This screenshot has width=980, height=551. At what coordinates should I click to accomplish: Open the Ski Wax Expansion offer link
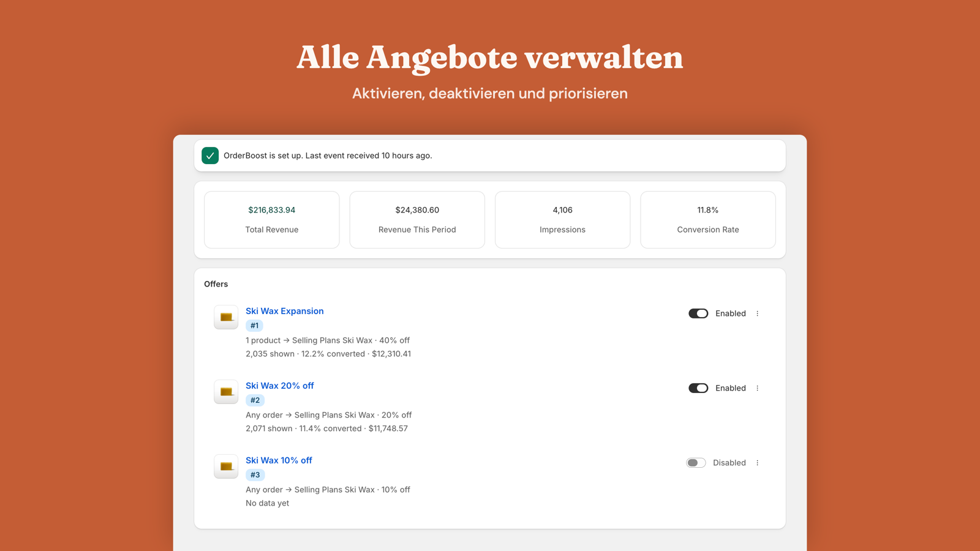point(285,311)
